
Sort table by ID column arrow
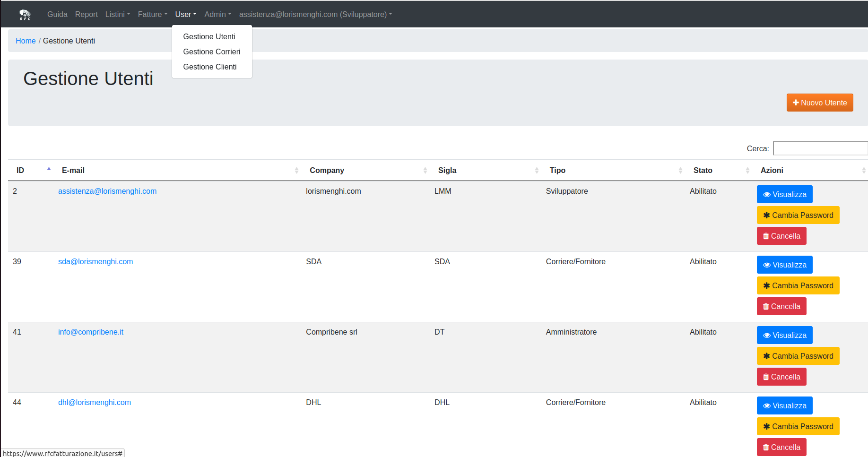49,170
